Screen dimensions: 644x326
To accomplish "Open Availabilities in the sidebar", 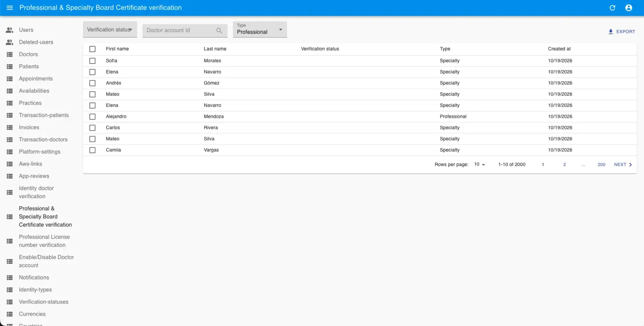I will click(34, 91).
